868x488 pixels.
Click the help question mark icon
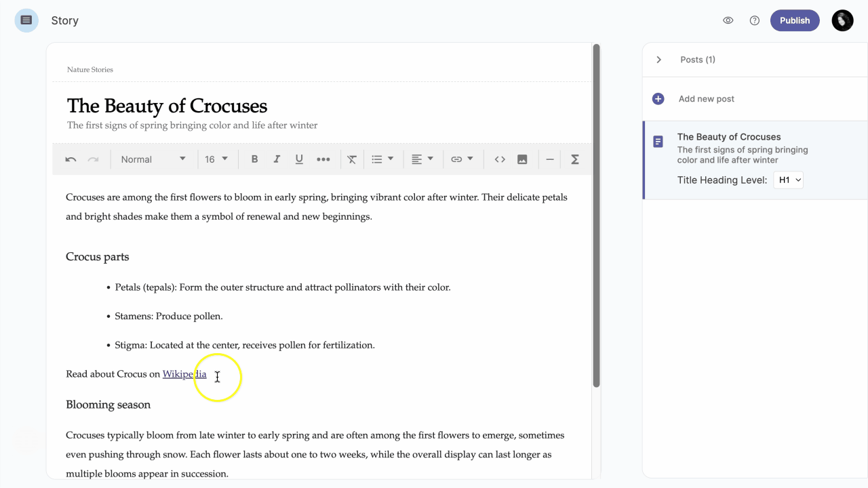click(755, 20)
